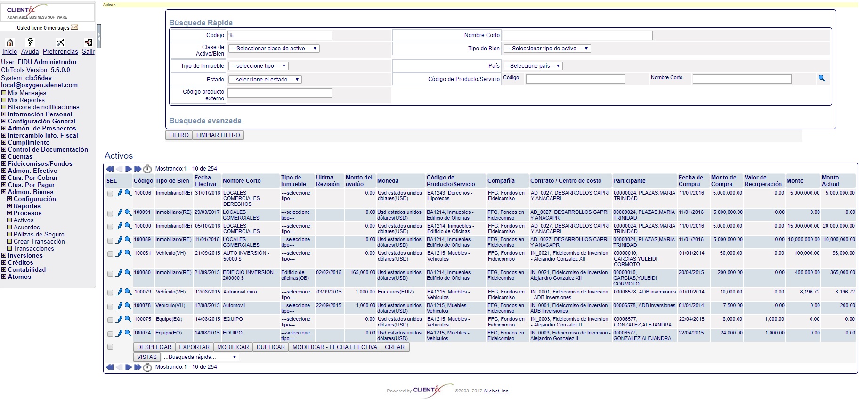Select the row checkbox for asset 100079
The width and height of the screenshot is (868, 399).
tap(110, 293)
